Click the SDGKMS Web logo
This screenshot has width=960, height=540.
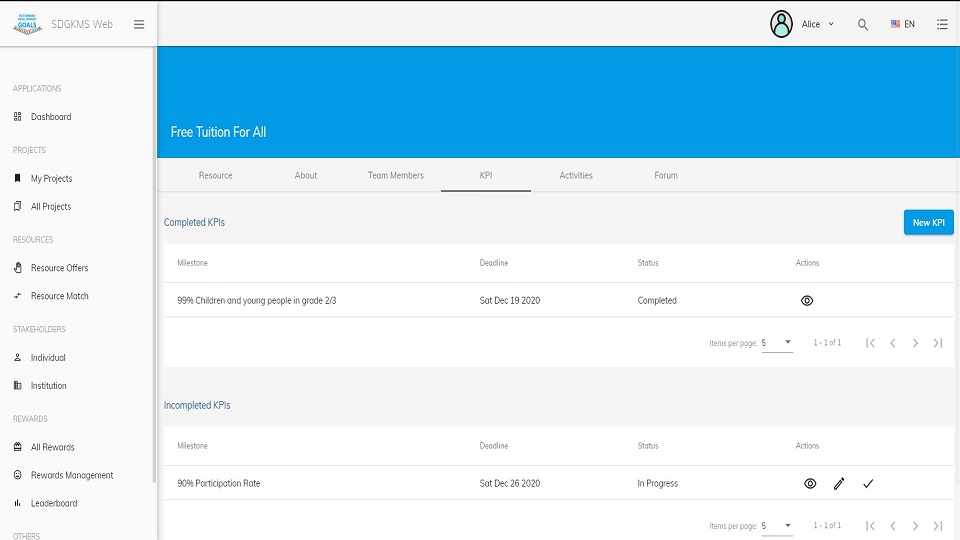coord(27,24)
